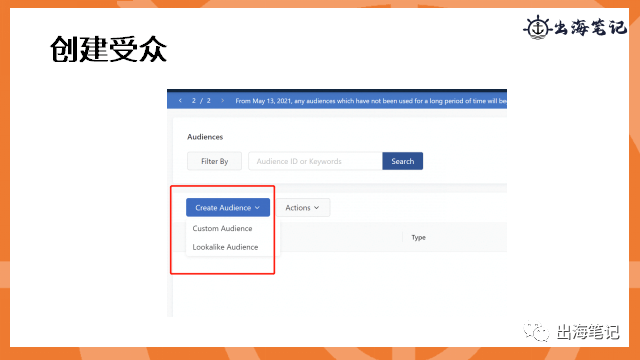Choose Custom Audience from the menu
The height and width of the screenshot is (360, 640).
[222, 229]
